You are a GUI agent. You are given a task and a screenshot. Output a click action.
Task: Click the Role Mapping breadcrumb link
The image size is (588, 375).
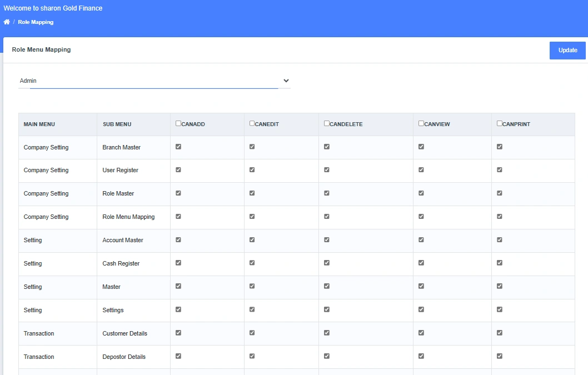pos(36,22)
